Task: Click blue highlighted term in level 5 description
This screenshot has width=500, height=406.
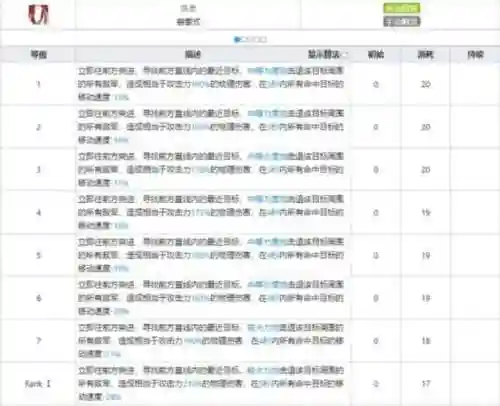Action: click(267, 242)
